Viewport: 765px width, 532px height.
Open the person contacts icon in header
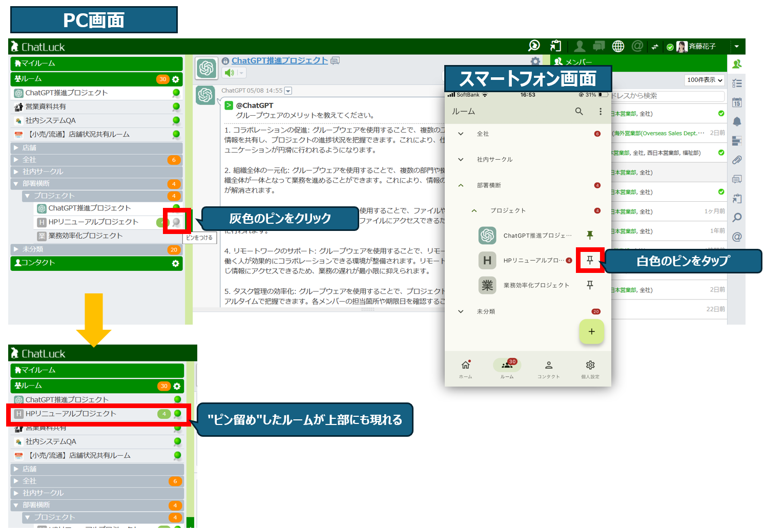580,47
